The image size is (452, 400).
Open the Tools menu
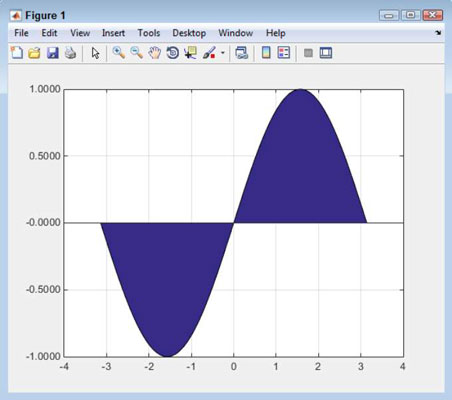[149, 33]
